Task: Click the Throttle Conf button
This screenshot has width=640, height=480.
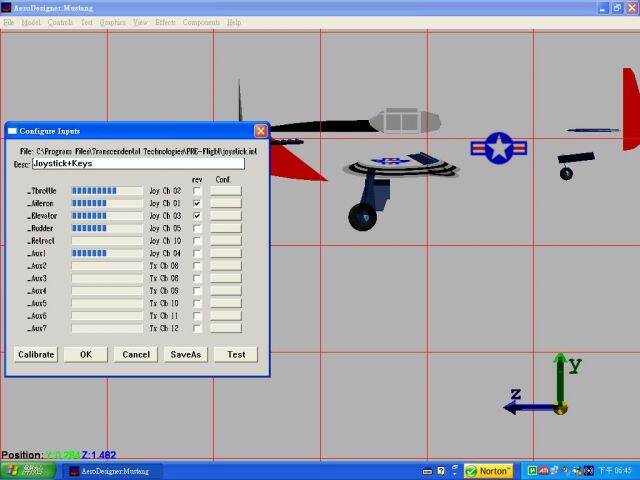Action: coord(226,191)
